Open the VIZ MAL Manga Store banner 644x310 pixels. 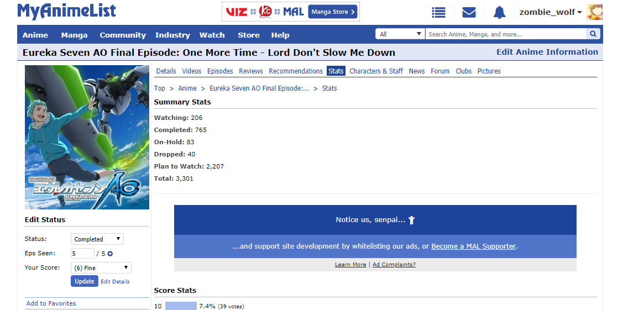291,12
